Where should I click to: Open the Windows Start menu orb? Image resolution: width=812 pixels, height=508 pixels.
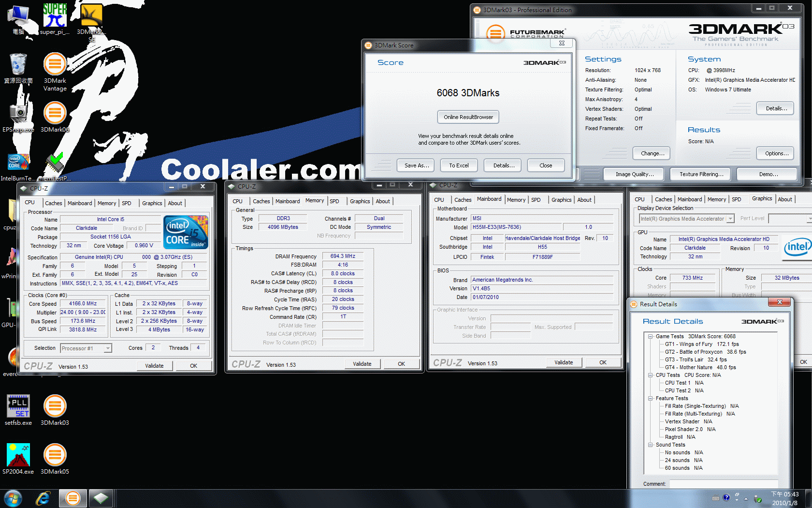point(13,498)
